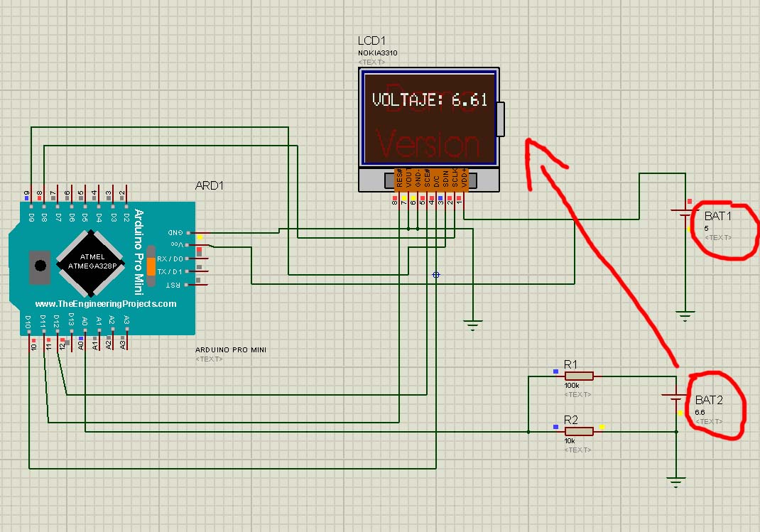Click Arduino pin D8 on the top header
This screenshot has width=760, height=532.
[x=44, y=206]
